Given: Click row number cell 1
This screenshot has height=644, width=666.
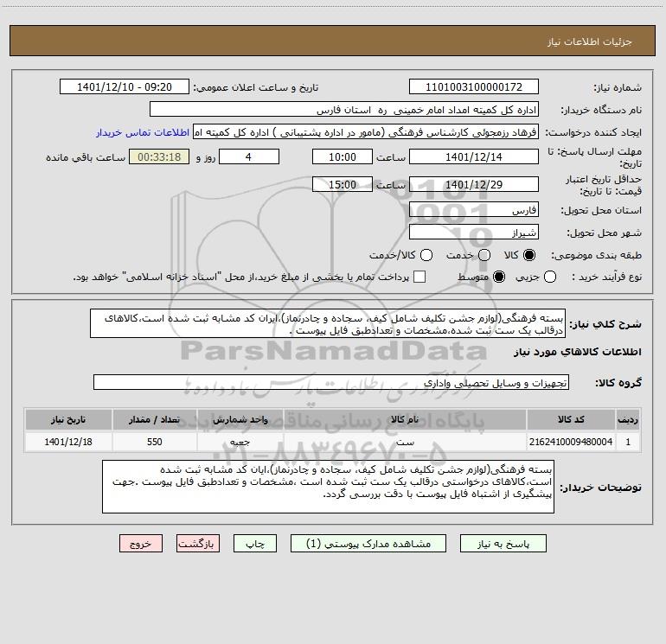Looking at the screenshot, I should click(628, 442).
